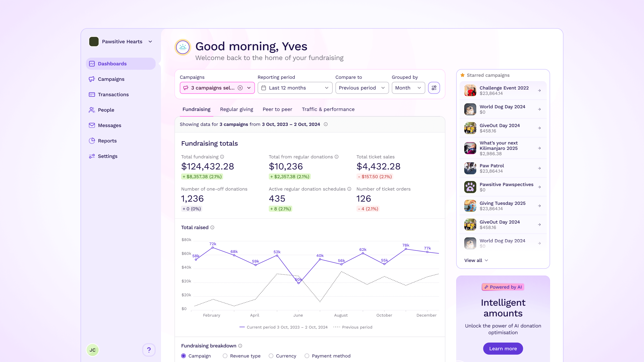This screenshot has width=644, height=362.
Task: Clear the selected campaigns with X icon
Action: pos(240,88)
